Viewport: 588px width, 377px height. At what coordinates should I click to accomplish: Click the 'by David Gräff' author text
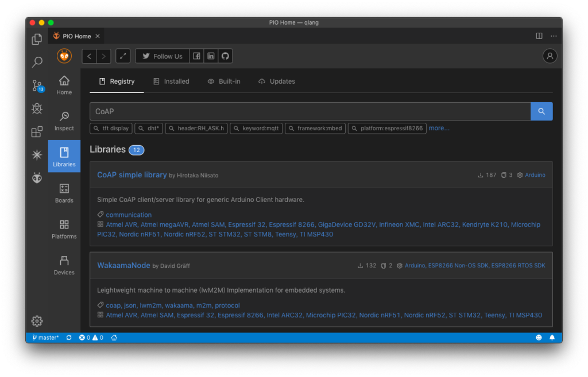click(x=171, y=266)
